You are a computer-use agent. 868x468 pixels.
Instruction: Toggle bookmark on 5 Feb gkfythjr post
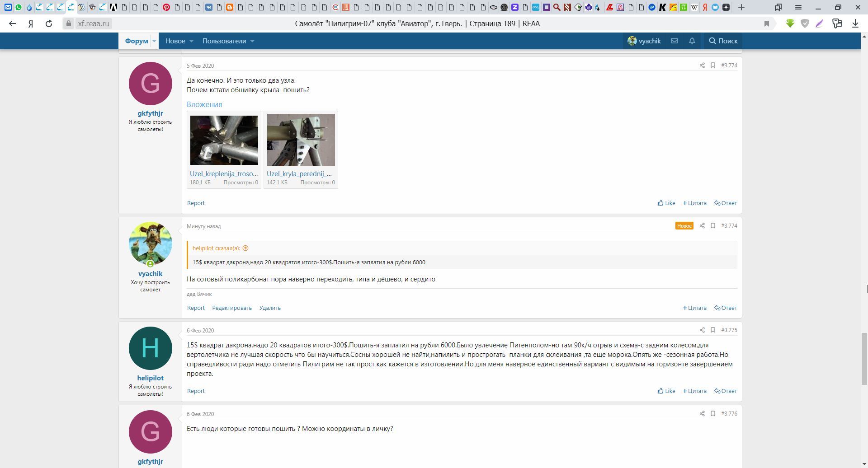coord(713,66)
